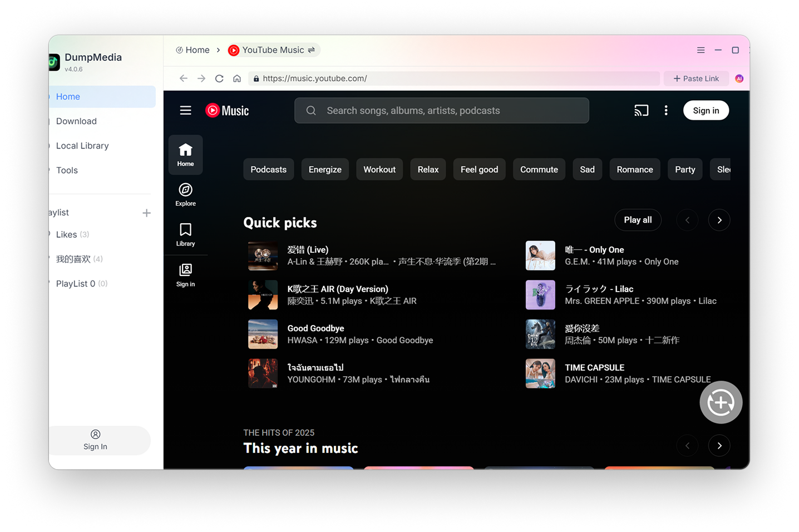Viewport: 799px width, 532px height.
Task: Click the YouTube Music logo
Action: (227, 110)
